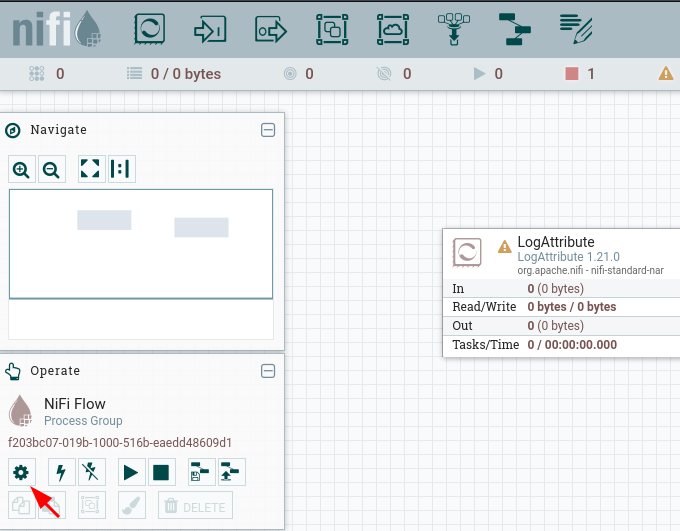Click the Group button in Operate
680x531 pixels.
pyautogui.click(x=92, y=505)
